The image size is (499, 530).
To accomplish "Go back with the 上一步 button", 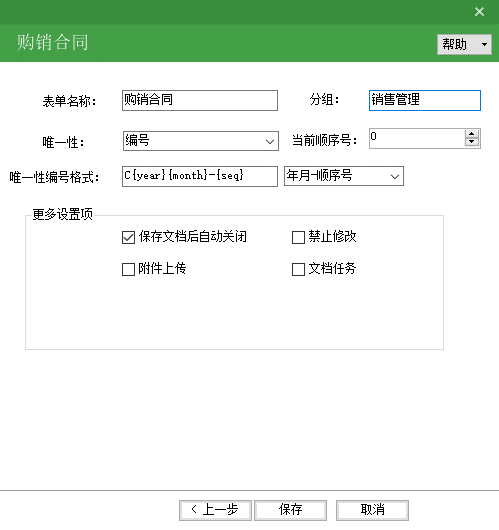I will pyautogui.click(x=215, y=510).
